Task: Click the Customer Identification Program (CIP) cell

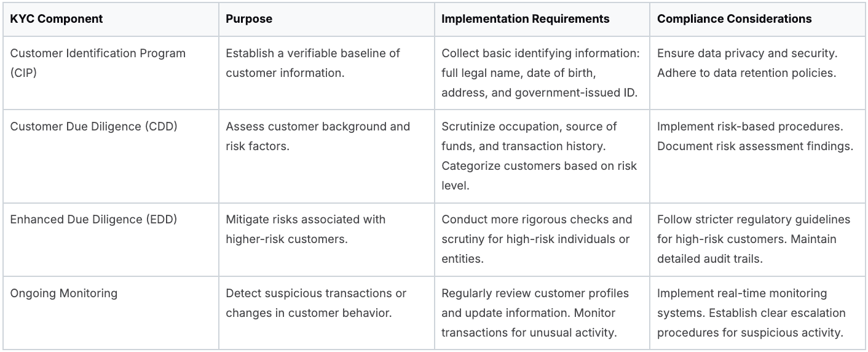Action: tap(98, 63)
